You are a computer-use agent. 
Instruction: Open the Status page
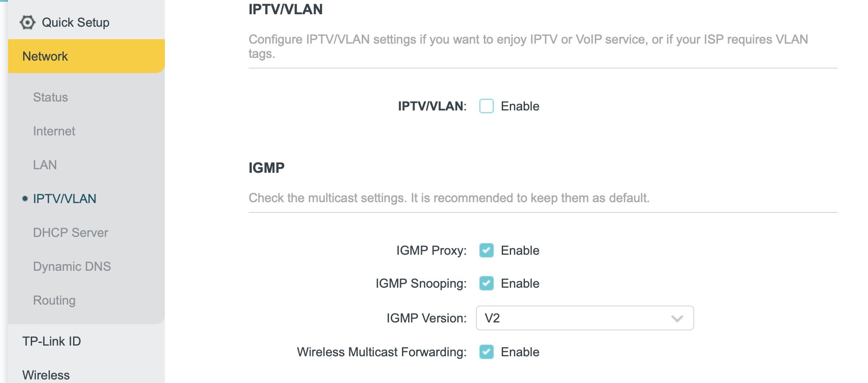tap(50, 97)
